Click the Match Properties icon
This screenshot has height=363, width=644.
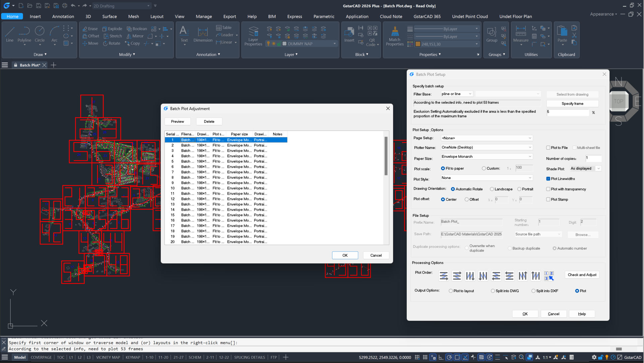click(395, 32)
